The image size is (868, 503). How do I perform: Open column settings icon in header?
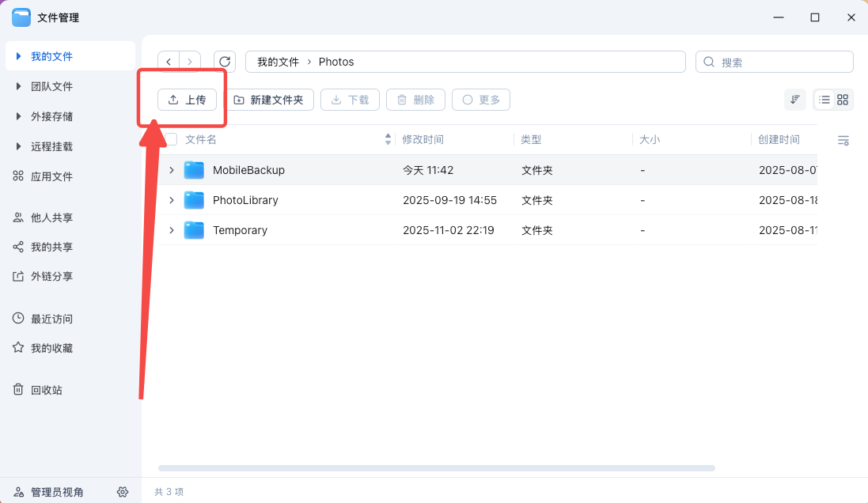(x=843, y=141)
